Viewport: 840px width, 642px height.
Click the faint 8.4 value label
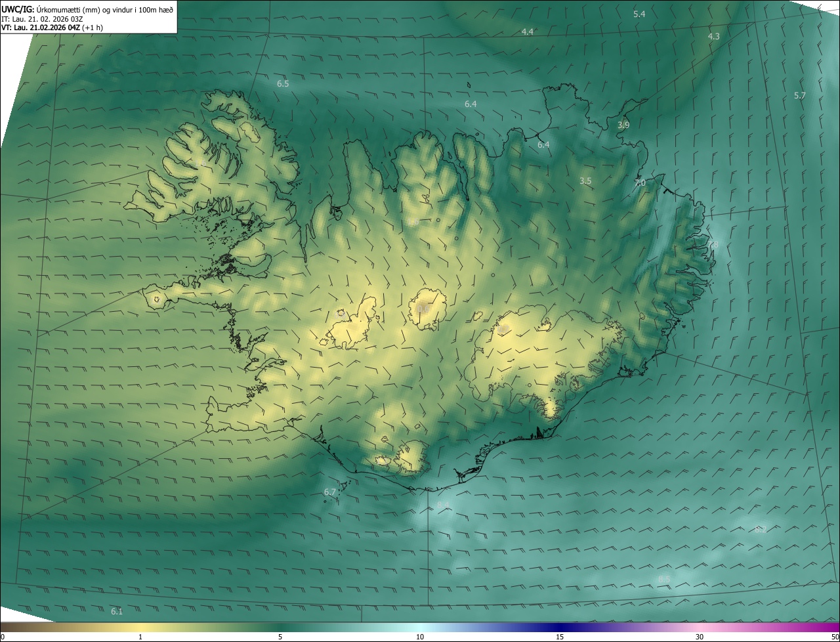(x=443, y=505)
